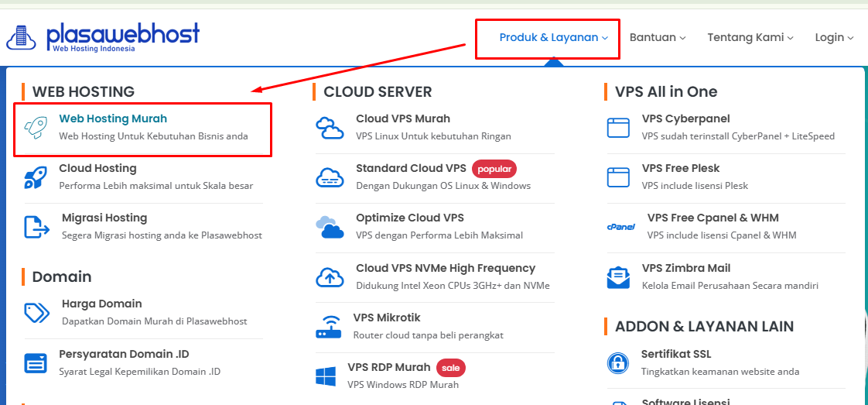
Task: Go to VPS RDP Murah
Action: click(389, 367)
